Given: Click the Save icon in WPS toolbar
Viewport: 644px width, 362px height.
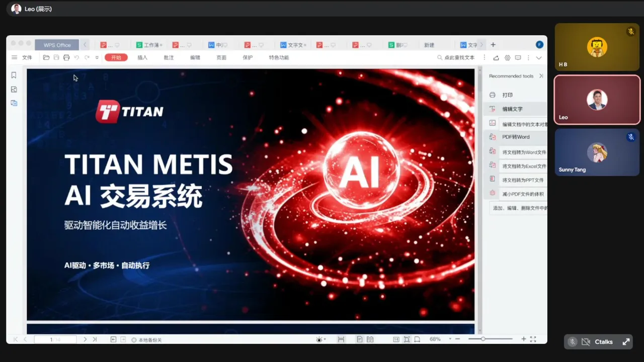Looking at the screenshot, I should [x=56, y=58].
